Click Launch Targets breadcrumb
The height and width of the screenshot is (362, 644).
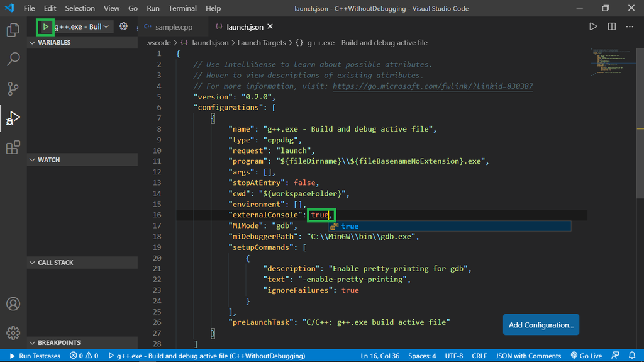point(262,43)
